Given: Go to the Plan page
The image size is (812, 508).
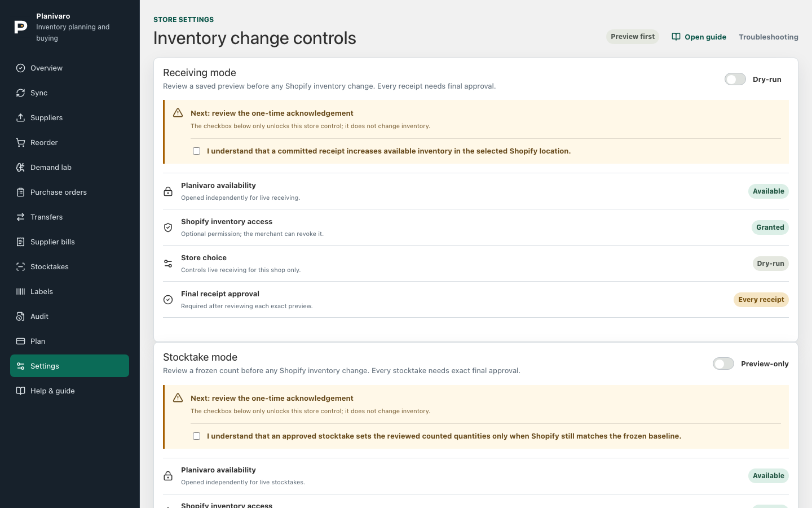Looking at the screenshot, I should pos(69,341).
